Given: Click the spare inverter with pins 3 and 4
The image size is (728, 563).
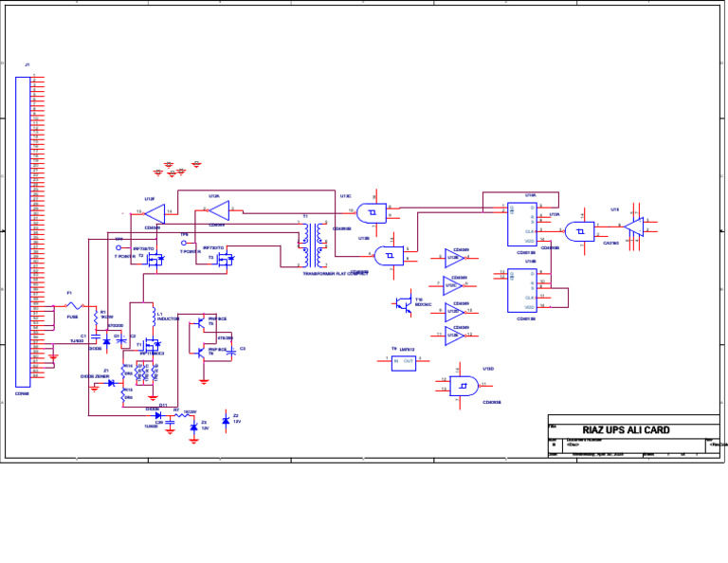Looking at the screenshot, I should click(x=454, y=258).
